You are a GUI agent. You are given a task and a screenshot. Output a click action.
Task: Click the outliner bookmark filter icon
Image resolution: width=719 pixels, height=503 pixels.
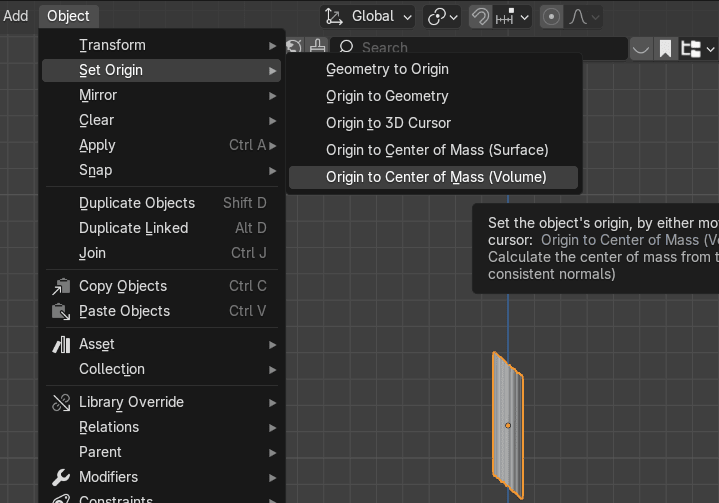[665, 48]
